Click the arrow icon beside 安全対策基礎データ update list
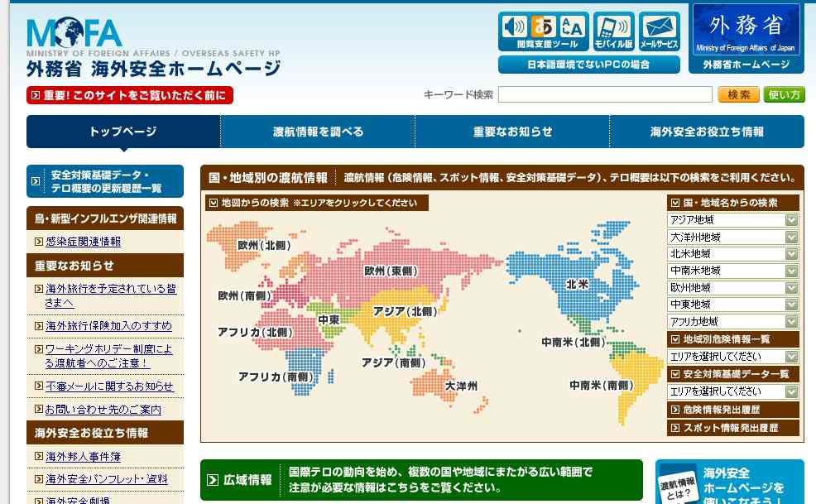 (x=36, y=181)
